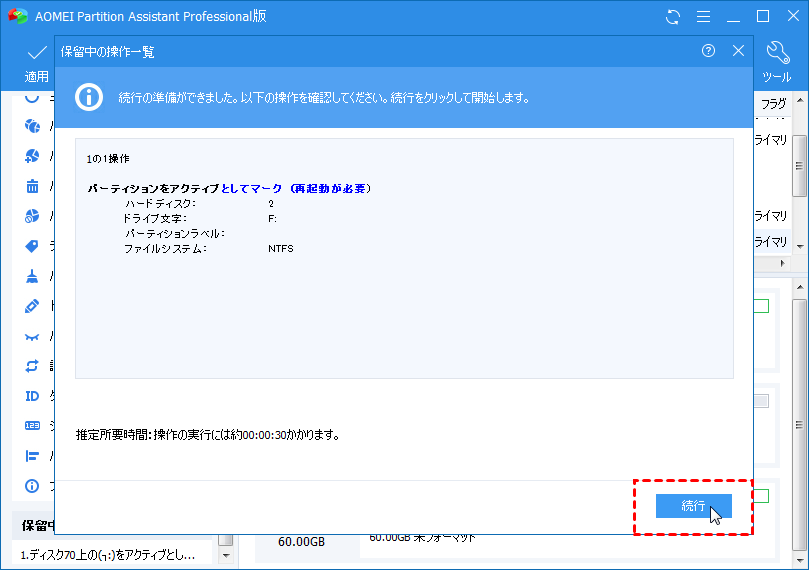This screenshot has height=570, width=809.
Task: Click the 保留中 panel header
Action: coord(34,525)
